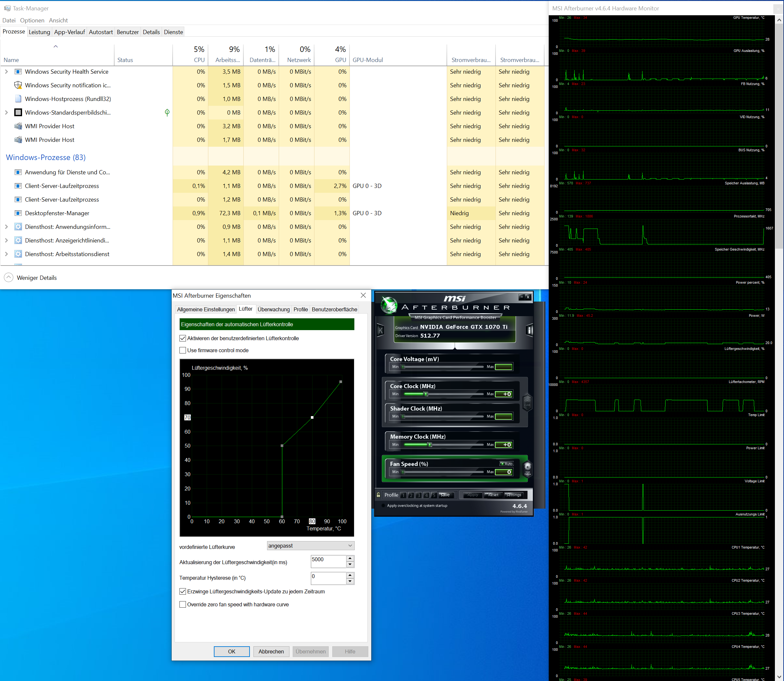Viewport: 784px width, 681px height.
Task: Collapse details via Weniger Details arrow
Action: coord(8,278)
